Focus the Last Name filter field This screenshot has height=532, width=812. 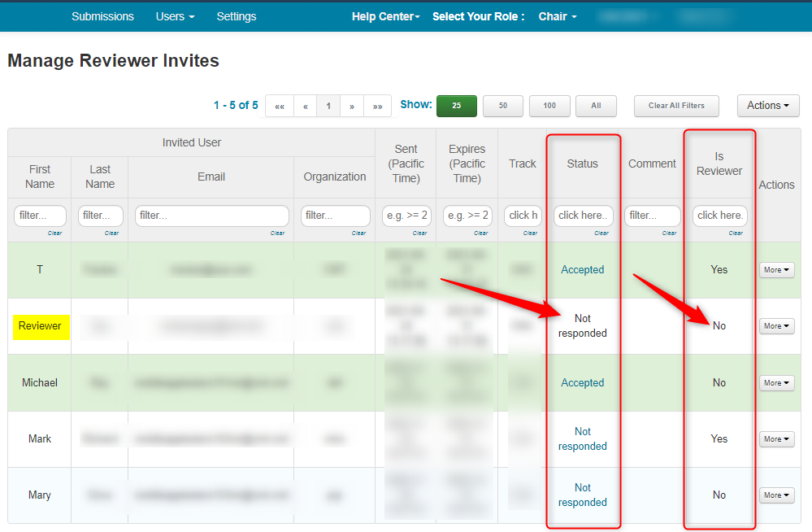(101, 216)
